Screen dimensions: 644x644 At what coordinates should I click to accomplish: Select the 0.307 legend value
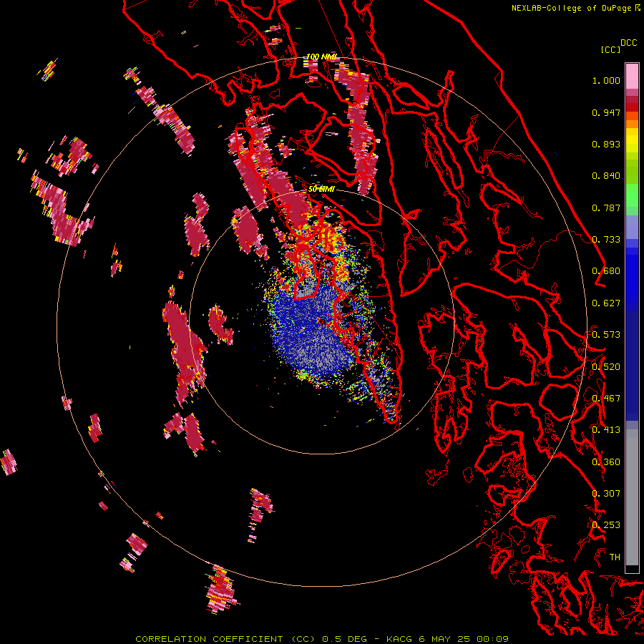pyautogui.click(x=606, y=494)
